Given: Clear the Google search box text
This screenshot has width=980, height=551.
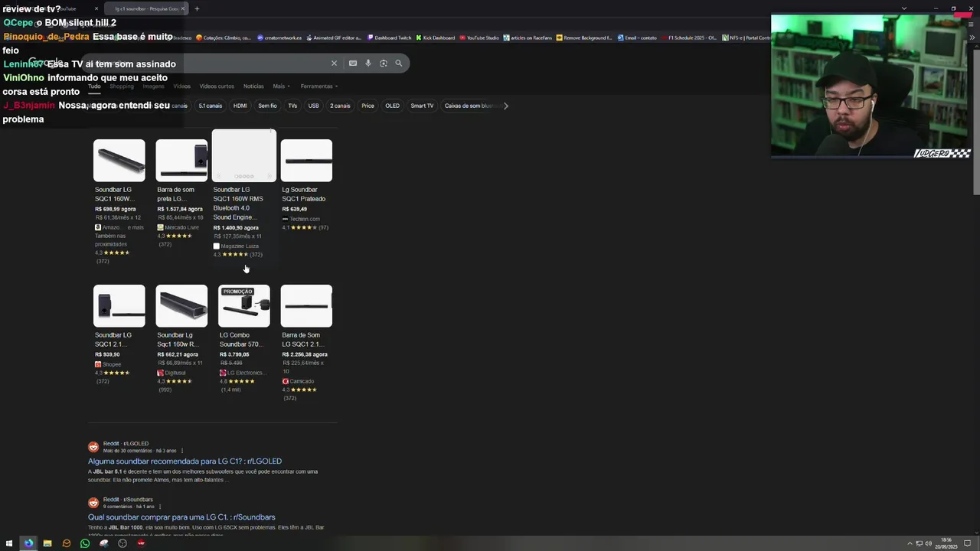Looking at the screenshot, I should point(334,64).
